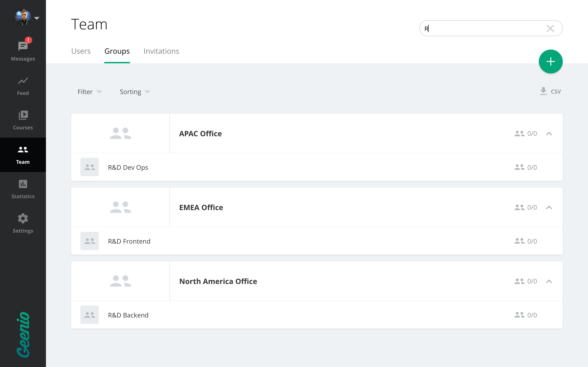Switch to the Users tab
The image size is (588, 367).
pos(81,51)
